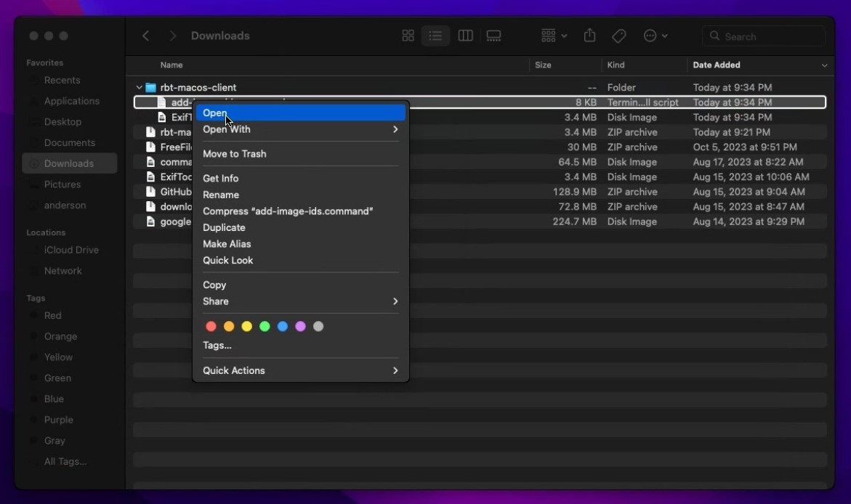
Task: Pick the red tag color dot
Action: coord(211,327)
